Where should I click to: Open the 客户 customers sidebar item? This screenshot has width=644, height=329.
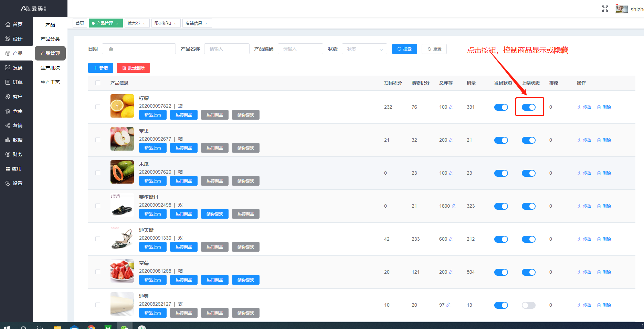point(14,97)
